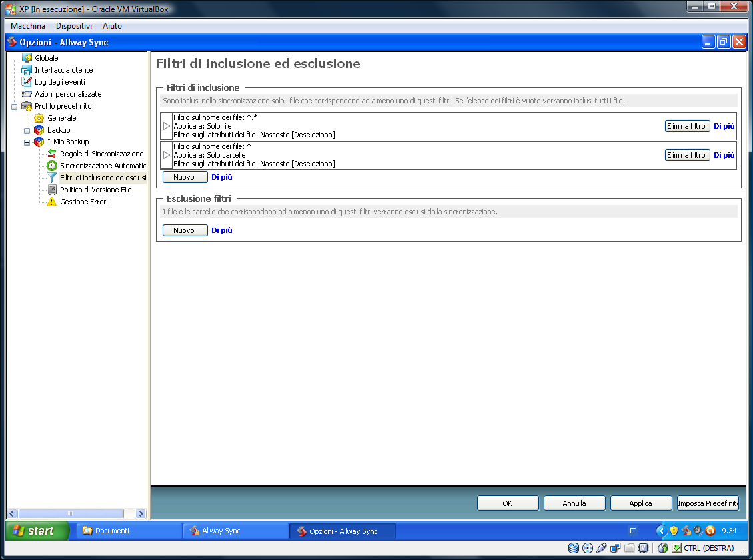Open the Aiuto menu
This screenshot has width=753, height=560.
coord(112,26)
